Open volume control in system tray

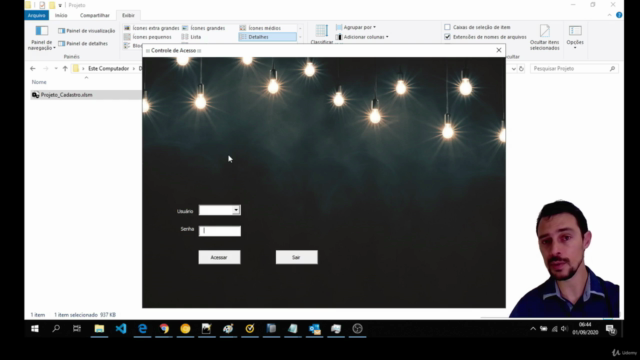(564, 329)
